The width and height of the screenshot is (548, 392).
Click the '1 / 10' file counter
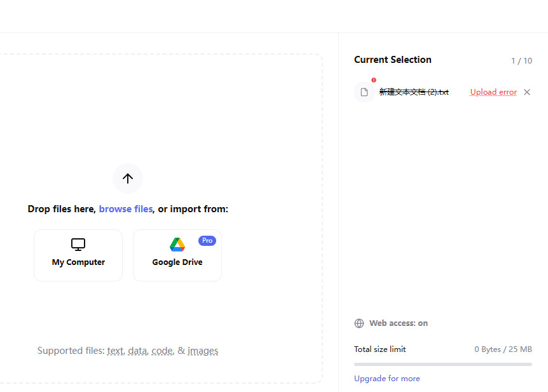521,61
